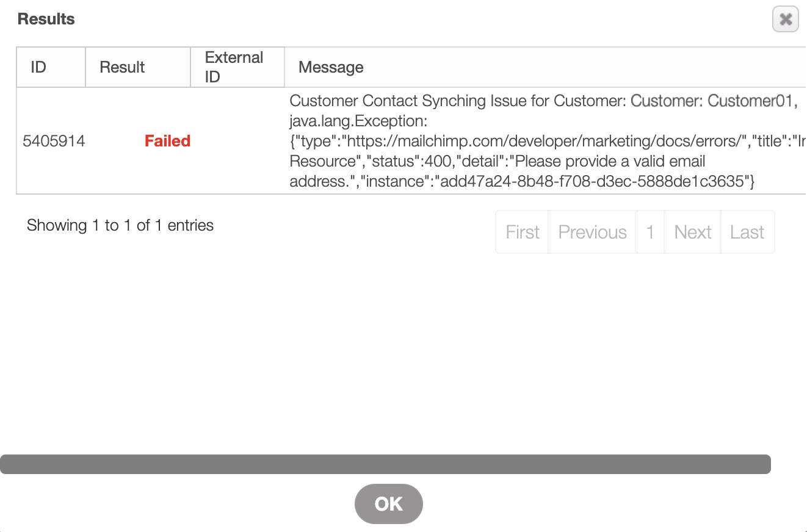Sort table by Message column header
Image resolution: width=807 pixels, height=532 pixels.
[x=331, y=67]
